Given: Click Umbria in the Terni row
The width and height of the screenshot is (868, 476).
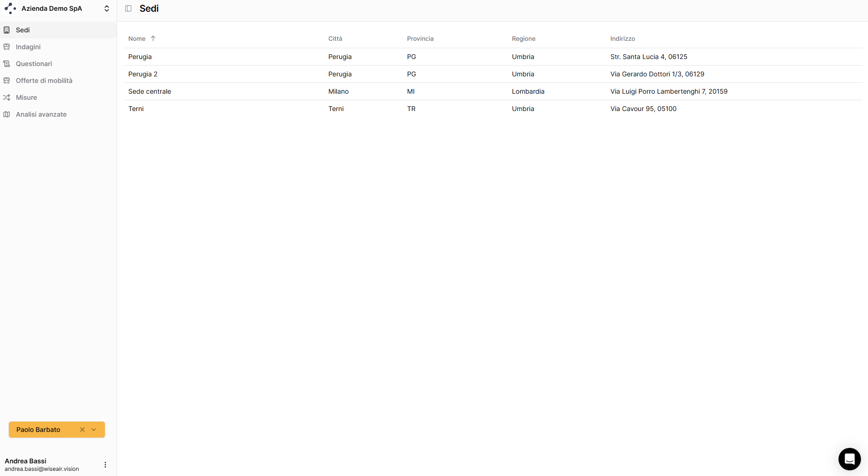Looking at the screenshot, I should [523, 109].
